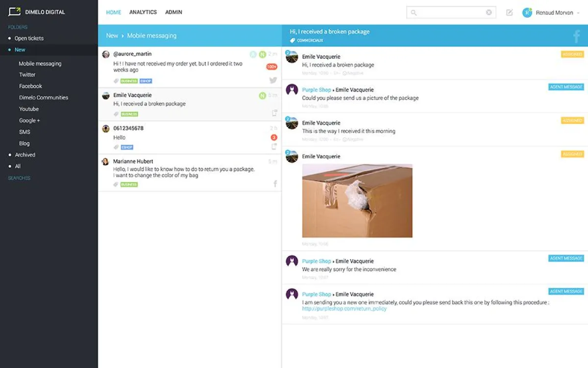Select the Dimelo Communities channel
This screenshot has height=368, width=588.
tap(44, 98)
